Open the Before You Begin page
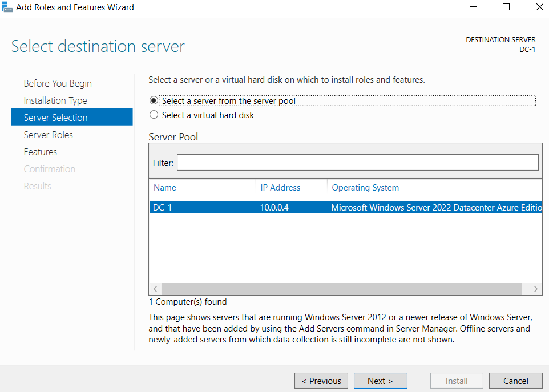The image size is (549, 392). click(x=58, y=83)
